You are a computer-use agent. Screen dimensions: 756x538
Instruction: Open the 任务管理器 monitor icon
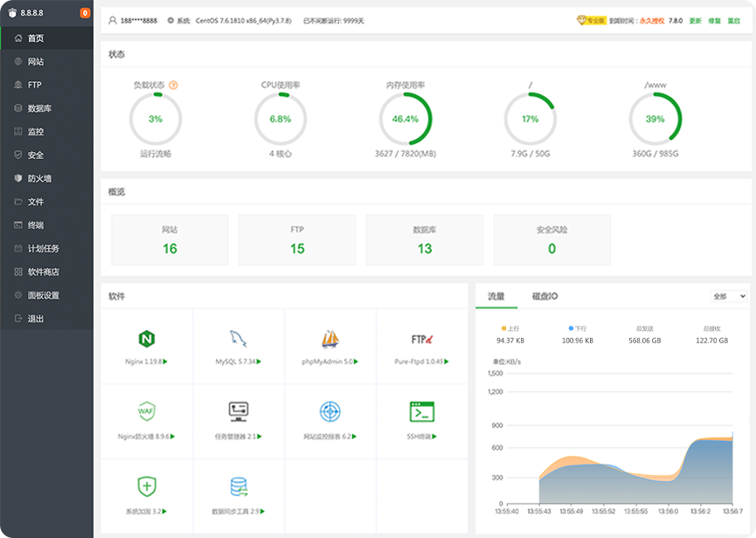pos(238,411)
